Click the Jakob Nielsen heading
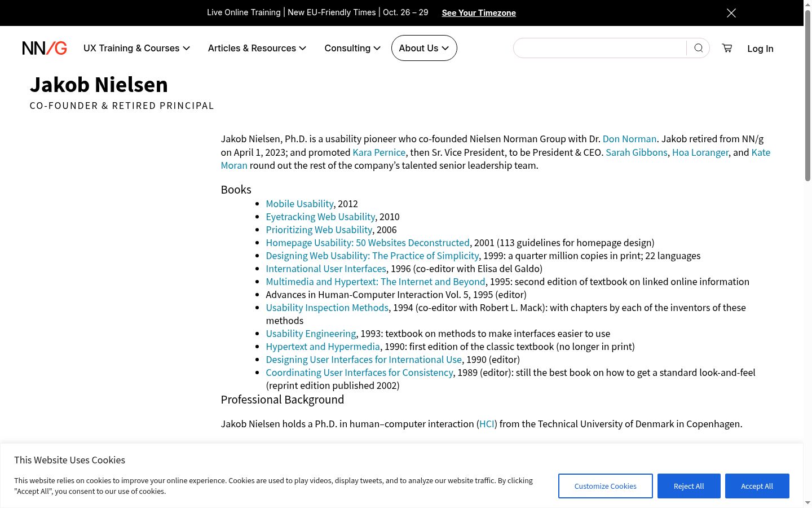The width and height of the screenshot is (812, 508). pos(99,85)
